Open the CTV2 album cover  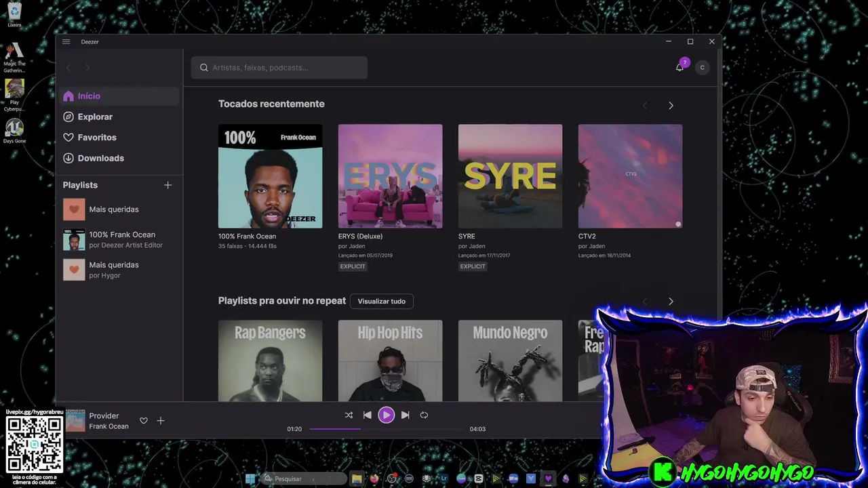[x=630, y=176]
